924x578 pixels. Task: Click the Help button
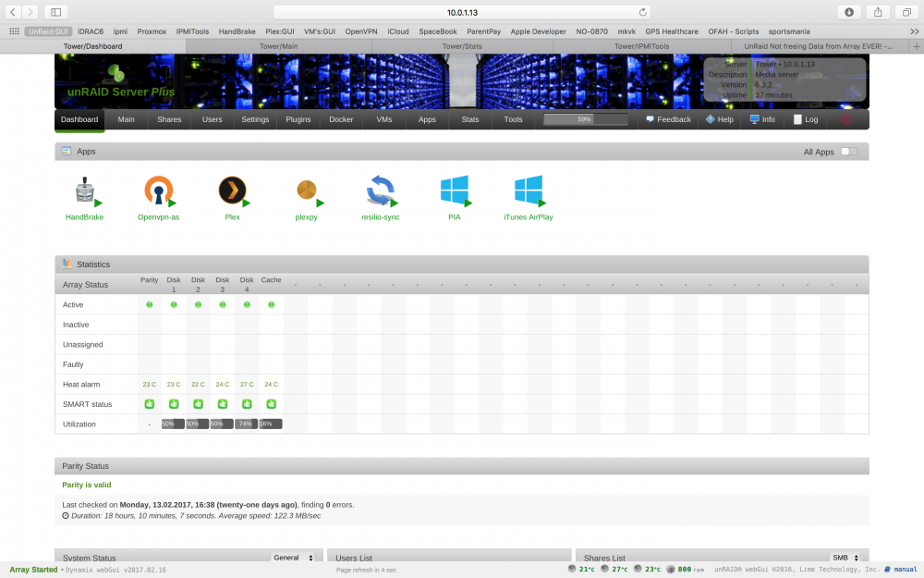coord(720,119)
